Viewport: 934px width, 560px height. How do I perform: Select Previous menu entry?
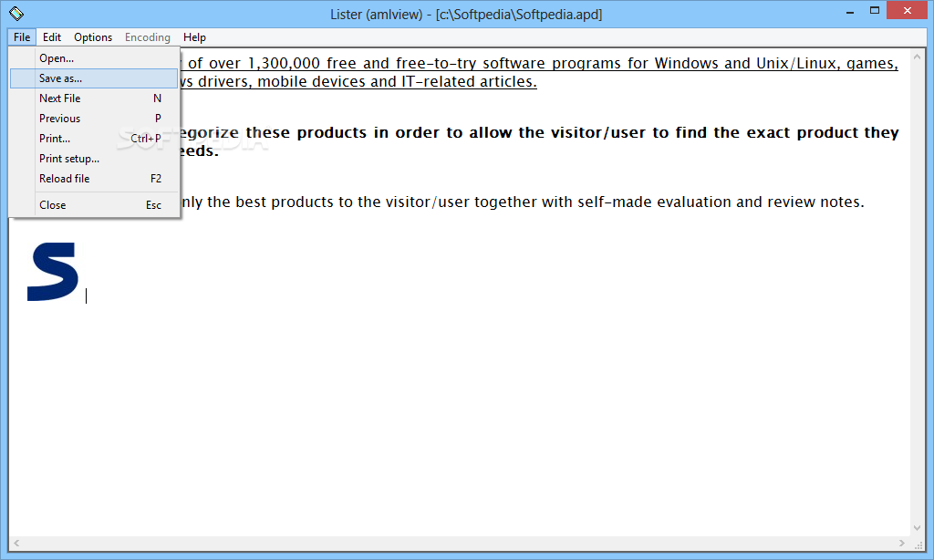pos(94,119)
